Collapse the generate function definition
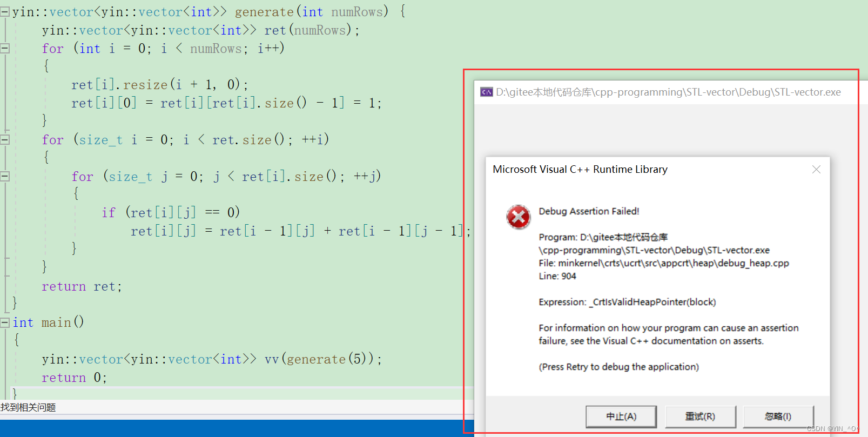Screen dimensions: 868x437 pyautogui.click(x=5, y=11)
